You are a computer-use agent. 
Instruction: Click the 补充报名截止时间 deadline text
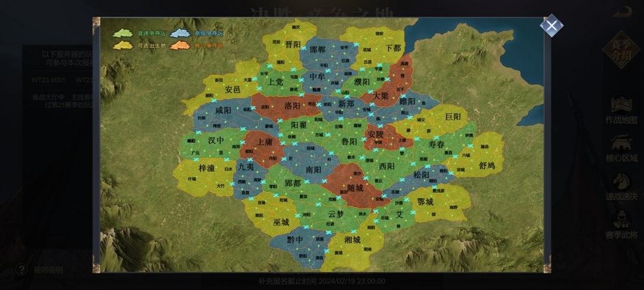click(321, 282)
